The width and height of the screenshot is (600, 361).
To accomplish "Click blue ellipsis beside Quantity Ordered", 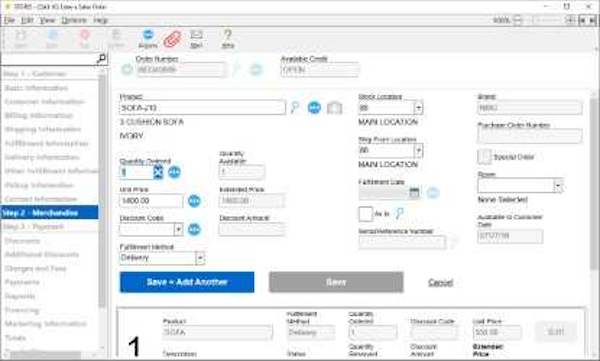I will (174, 172).
